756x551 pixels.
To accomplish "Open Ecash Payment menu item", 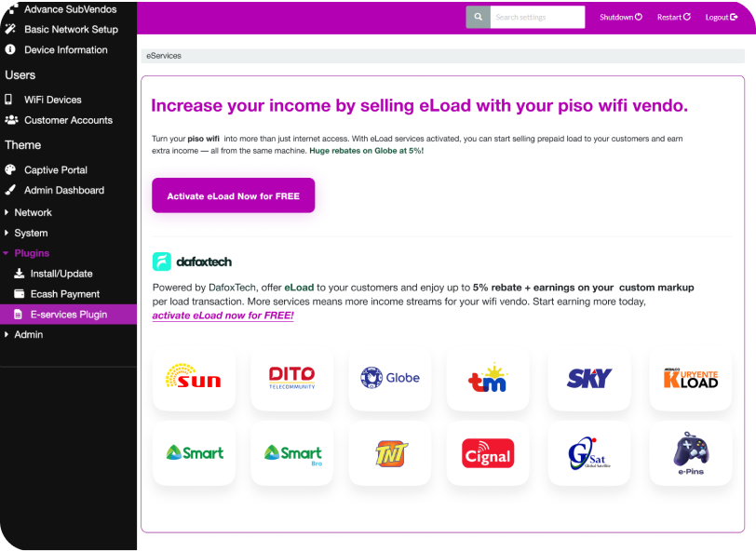I will pyautogui.click(x=64, y=294).
